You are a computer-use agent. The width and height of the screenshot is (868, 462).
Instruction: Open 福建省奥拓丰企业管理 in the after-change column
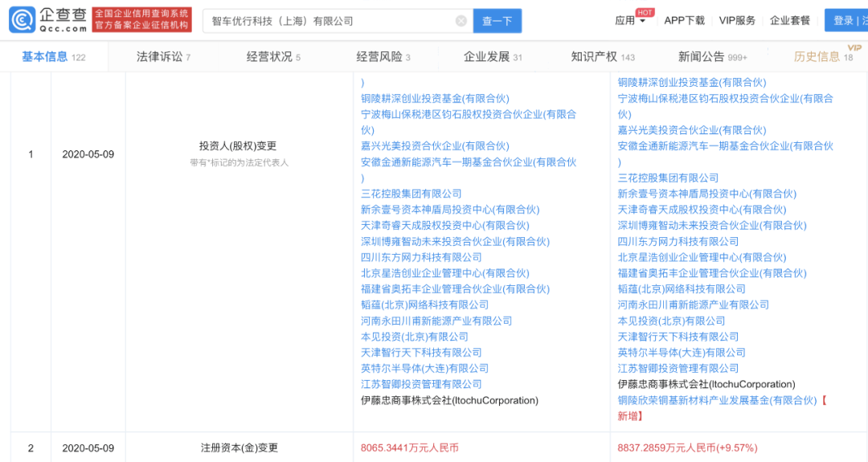(712, 273)
